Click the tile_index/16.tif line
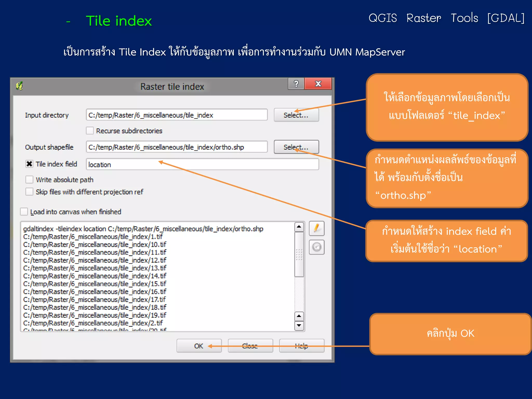 pos(95,291)
